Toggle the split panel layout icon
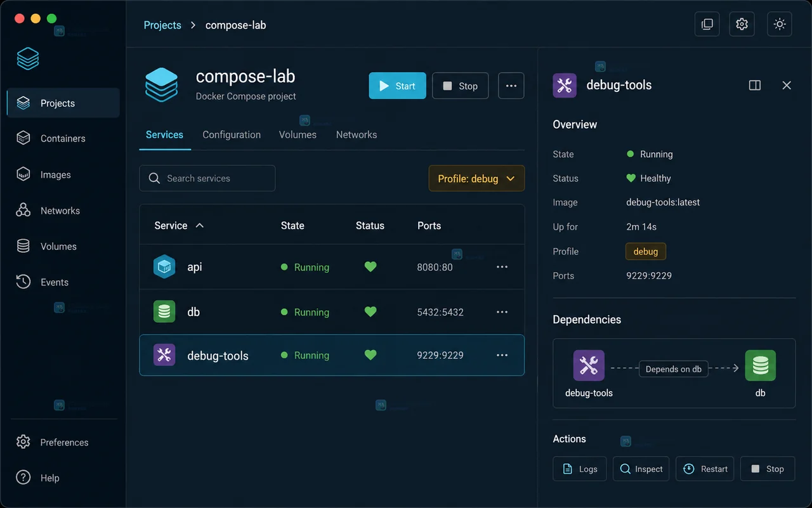 (755, 85)
